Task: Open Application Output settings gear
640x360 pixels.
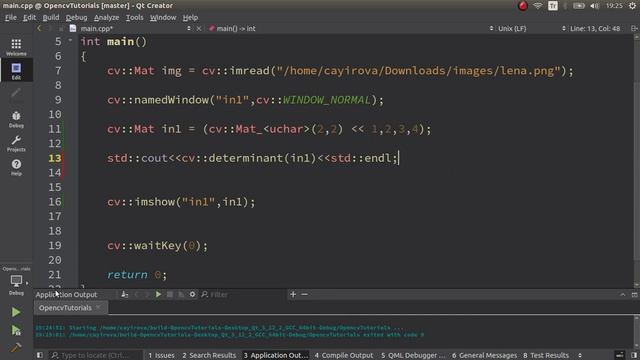Action: (192, 294)
